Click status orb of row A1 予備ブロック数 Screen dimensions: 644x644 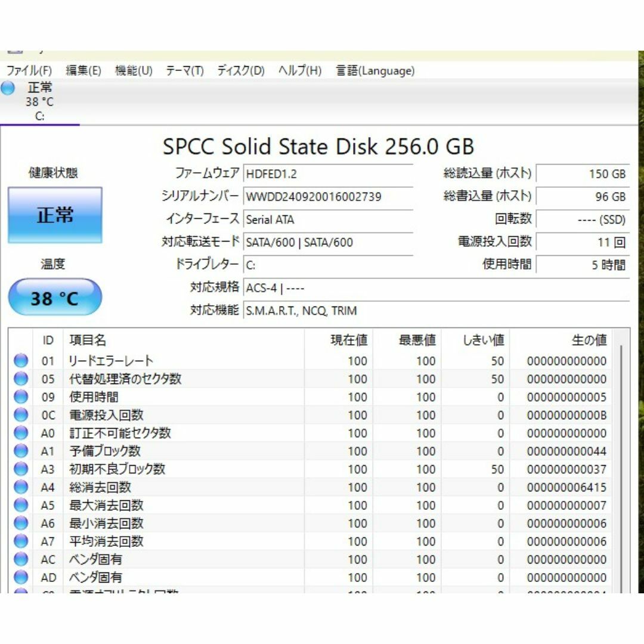20,451
